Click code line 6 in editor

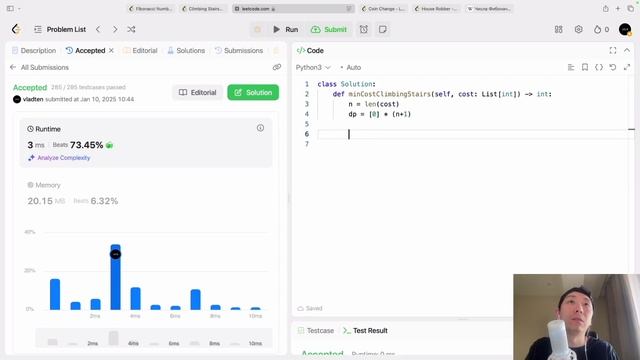473,134
